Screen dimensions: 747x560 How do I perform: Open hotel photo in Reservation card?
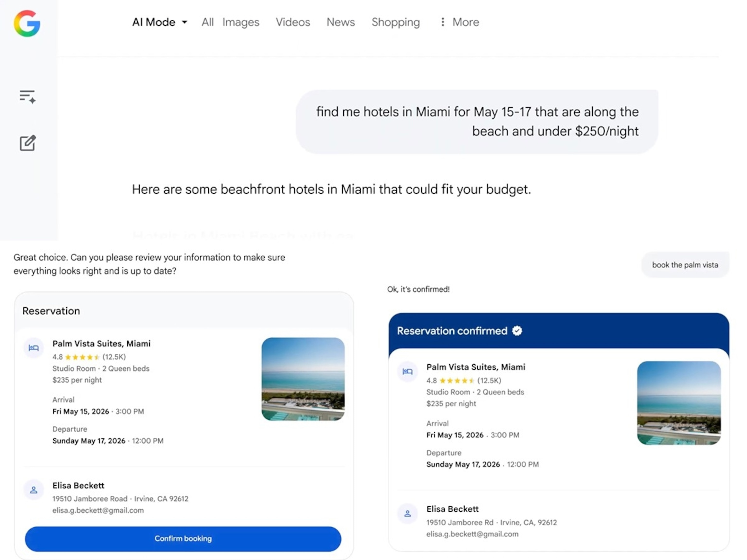(303, 379)
